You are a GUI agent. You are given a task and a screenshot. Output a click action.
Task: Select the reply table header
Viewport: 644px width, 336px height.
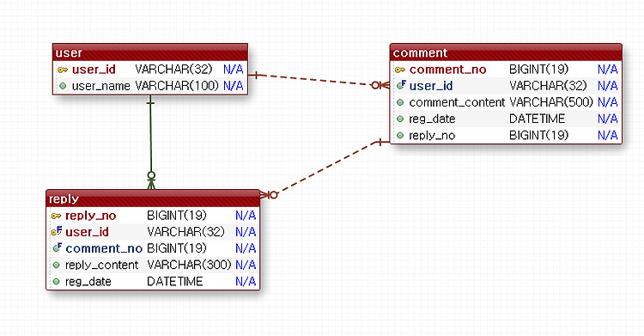tap(153, 199)
